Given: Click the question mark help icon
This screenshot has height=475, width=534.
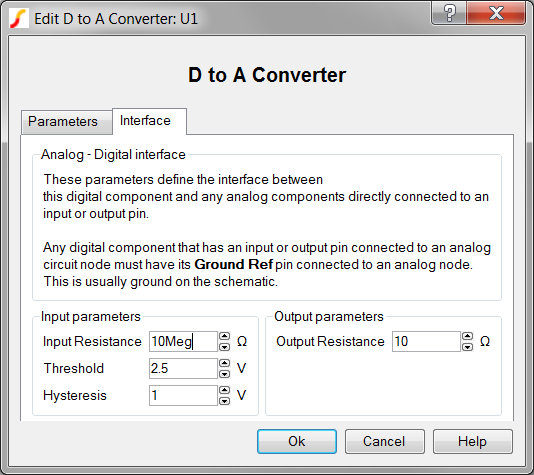Looking at the screenshot, I should click(449, 13).
